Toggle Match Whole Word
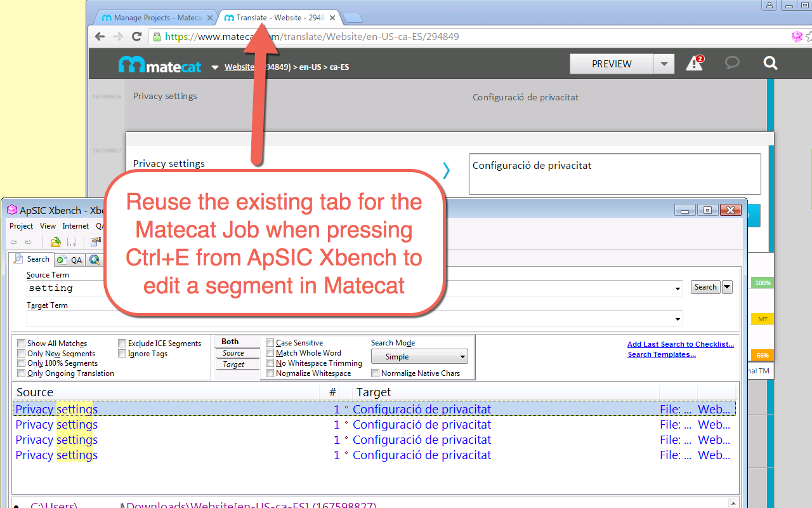This screenshot has height=508, width=812. coord(270,353)
